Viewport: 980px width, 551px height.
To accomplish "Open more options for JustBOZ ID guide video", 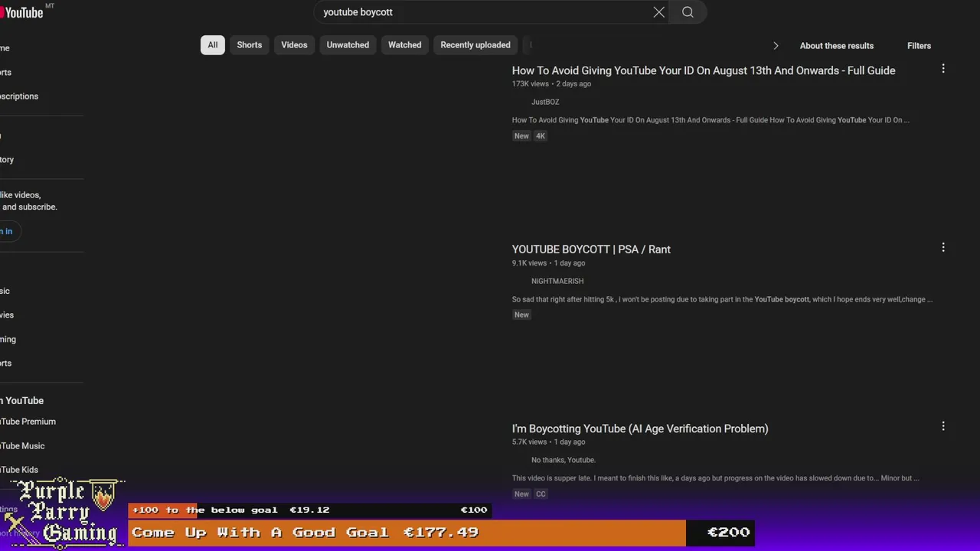I will coord(943,69).
